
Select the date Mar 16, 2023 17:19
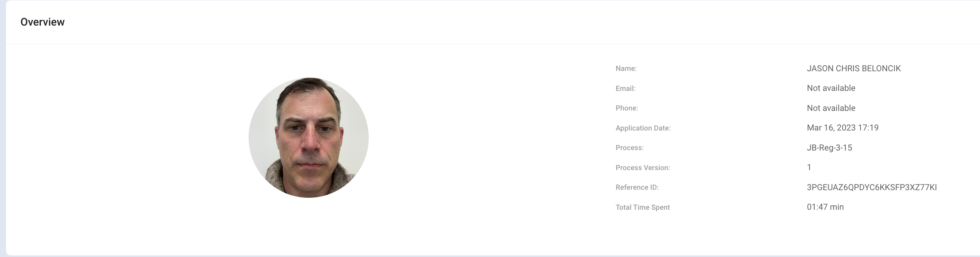pyautogui.click(x=842, y=128)
